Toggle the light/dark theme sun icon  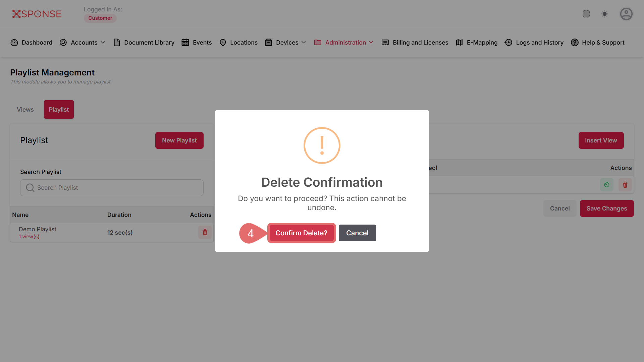tap(604, 14)
